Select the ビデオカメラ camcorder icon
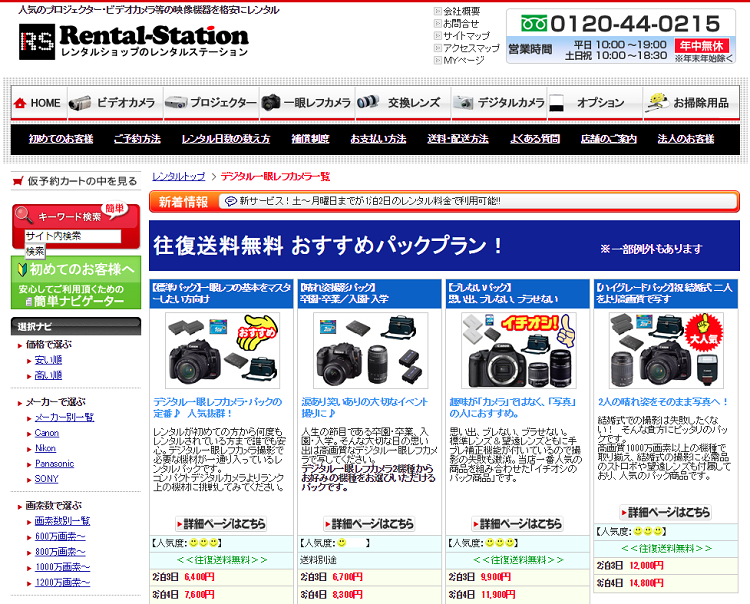Image resolution: width=750 pixels, height=604 pixels. 80,102
